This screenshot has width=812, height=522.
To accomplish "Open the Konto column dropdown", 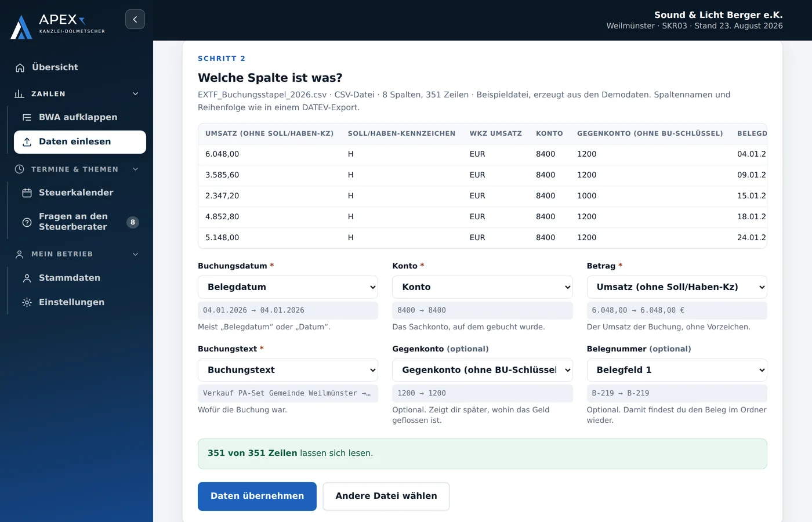I will coord(483,287).
